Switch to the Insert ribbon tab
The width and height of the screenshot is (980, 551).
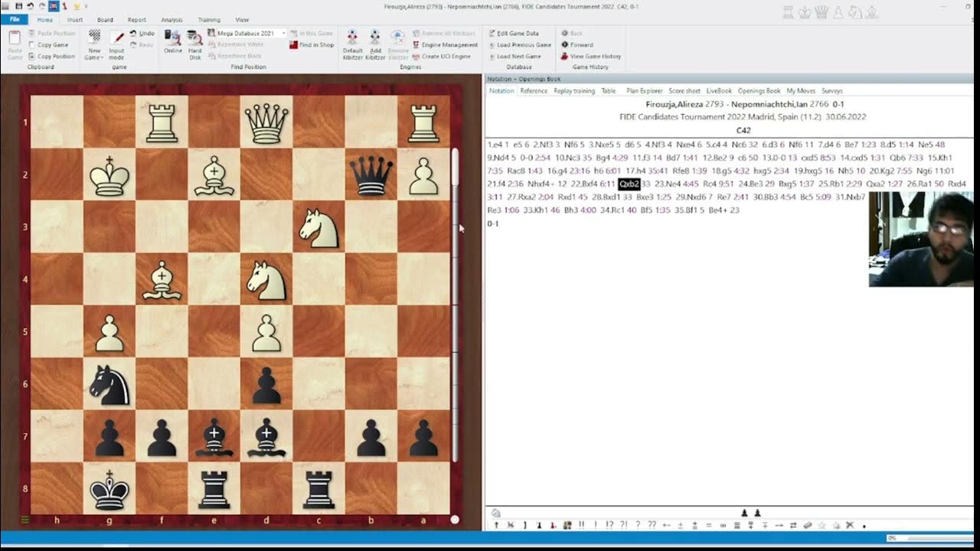pos(75,20)
